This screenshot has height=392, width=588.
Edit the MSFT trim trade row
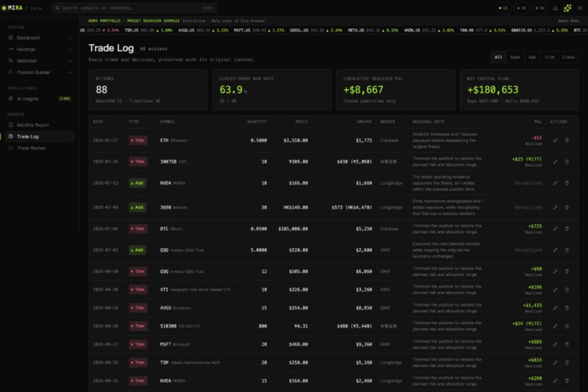pyautogui.click(x=555, y=345)
